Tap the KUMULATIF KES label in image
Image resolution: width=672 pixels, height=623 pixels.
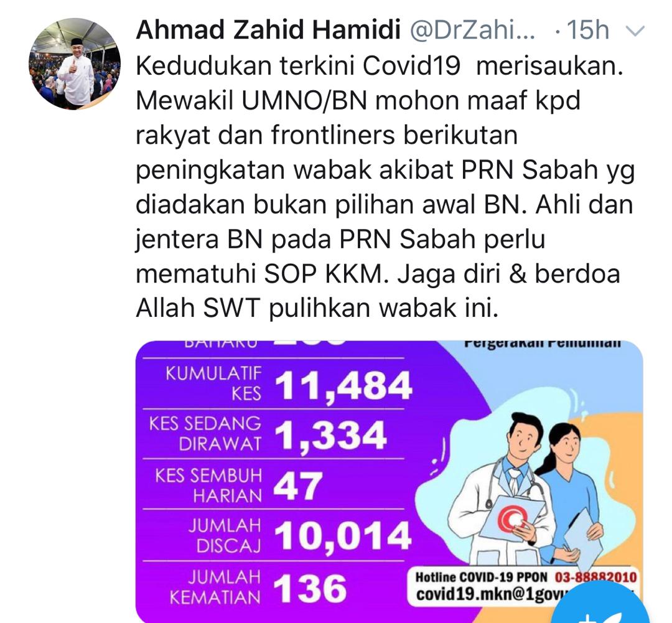pyautogui.click(x=214, y=383)
